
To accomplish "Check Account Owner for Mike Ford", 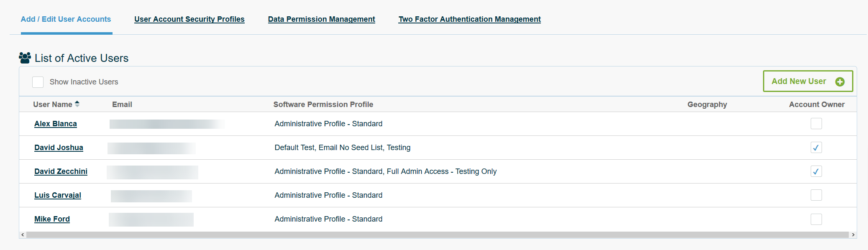I will point(816,219).
